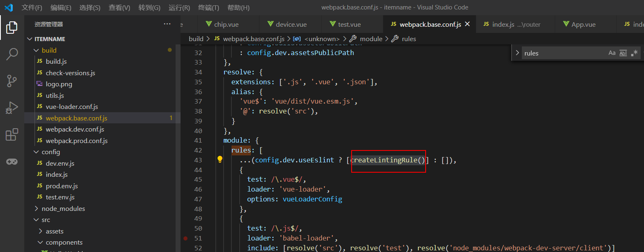Screen dimensions: 644x252
Task: Open the Source Control view icon
Action: (12, 81)
